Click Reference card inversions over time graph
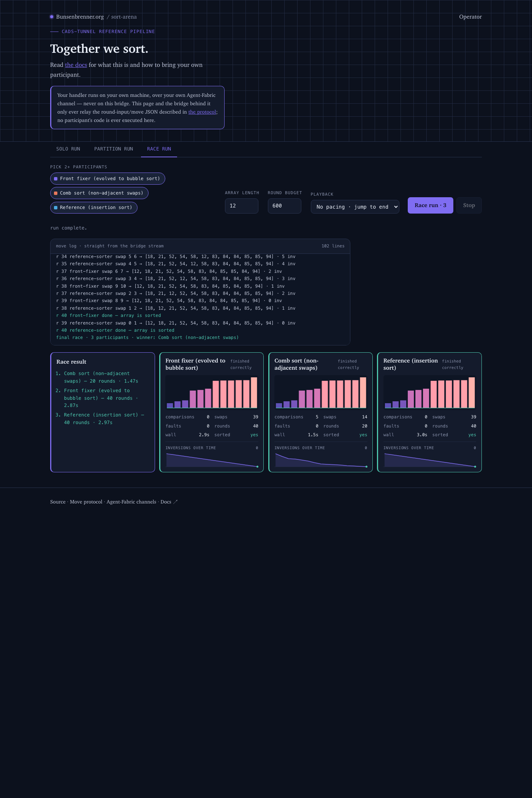532x798 pixels. point(430,460)
